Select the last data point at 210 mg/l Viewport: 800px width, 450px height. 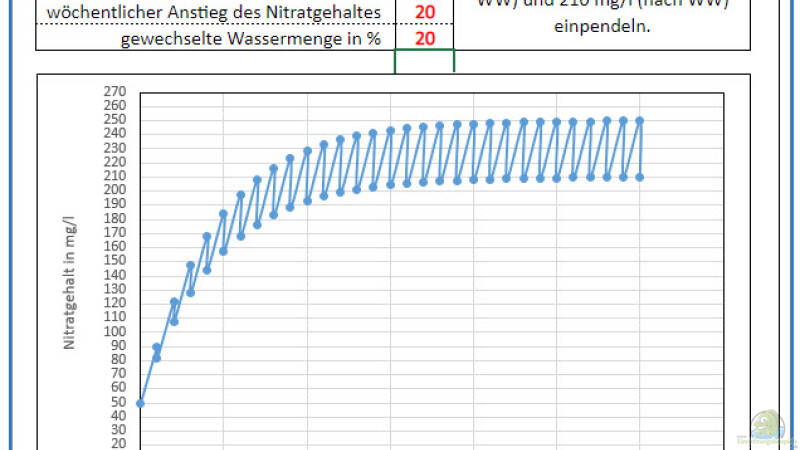coord(639,177)
